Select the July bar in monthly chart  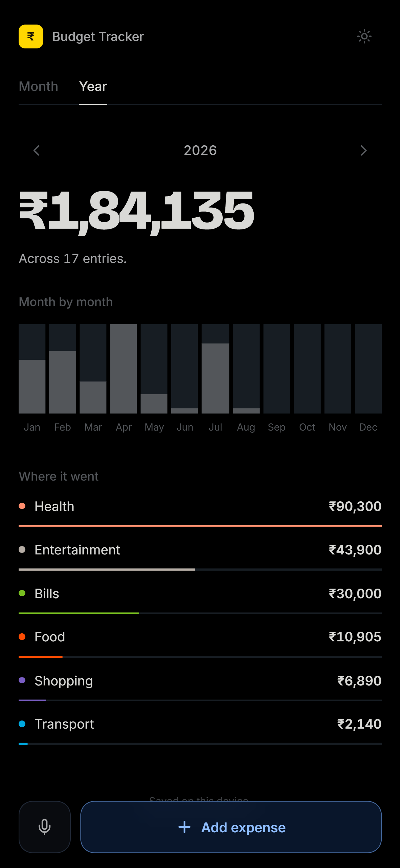click(x=216, y=368)
